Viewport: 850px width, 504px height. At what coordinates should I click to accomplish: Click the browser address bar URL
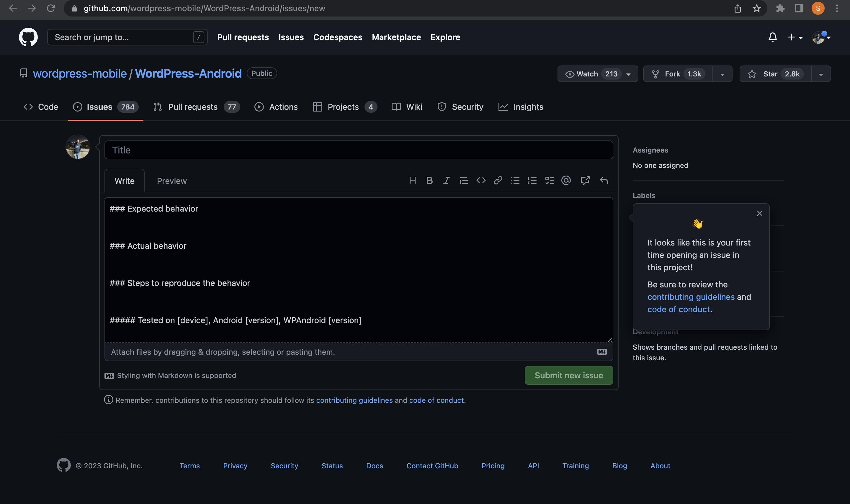pos(204,8)
